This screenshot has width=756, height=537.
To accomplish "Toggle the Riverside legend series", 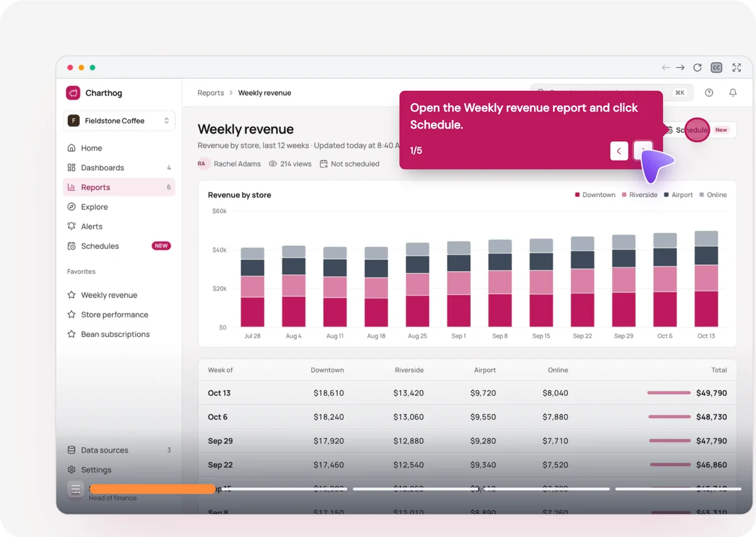I will [x=640, y=195].
